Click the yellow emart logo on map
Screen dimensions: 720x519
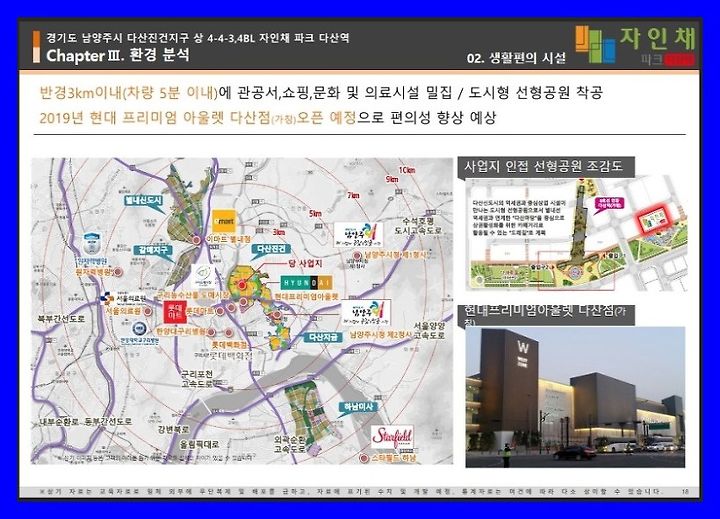point(224,221)
